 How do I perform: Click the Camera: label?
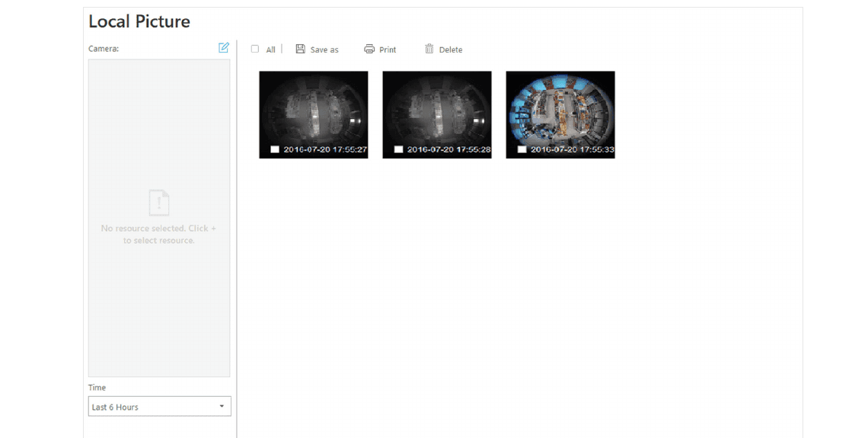click(x=104, y=49)
